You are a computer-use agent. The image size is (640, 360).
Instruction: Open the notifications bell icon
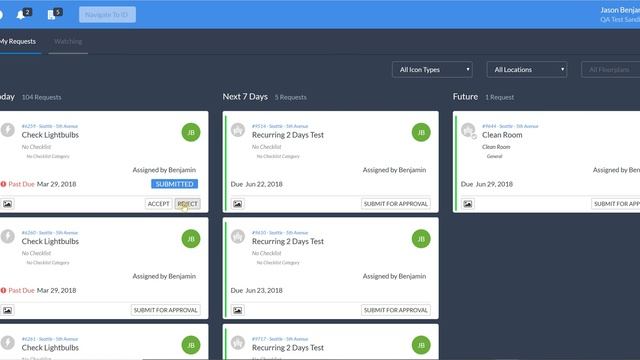21,15
